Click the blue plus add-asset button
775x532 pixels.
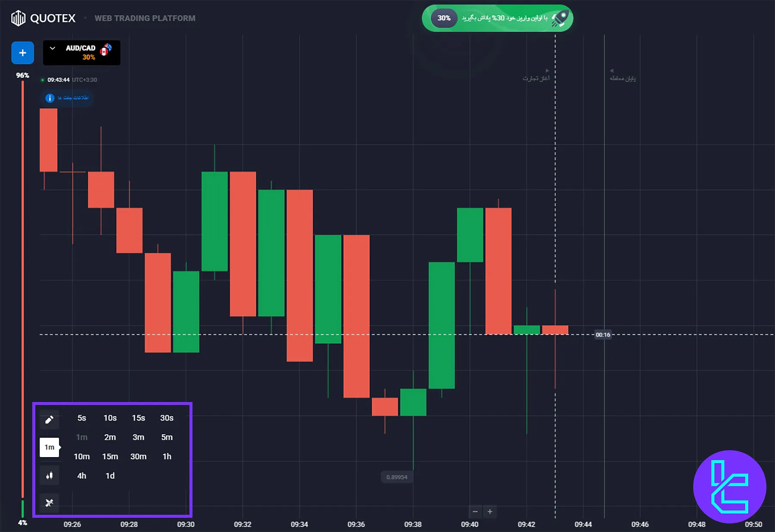click(22, 53)
